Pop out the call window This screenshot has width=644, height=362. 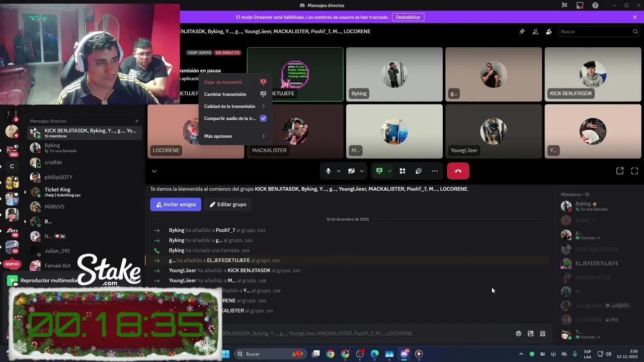[x=620, y=171]
